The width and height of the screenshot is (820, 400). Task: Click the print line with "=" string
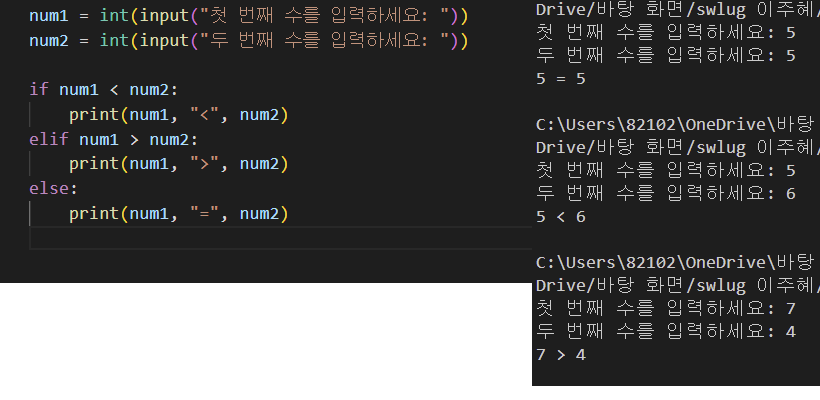pos(178,213)
